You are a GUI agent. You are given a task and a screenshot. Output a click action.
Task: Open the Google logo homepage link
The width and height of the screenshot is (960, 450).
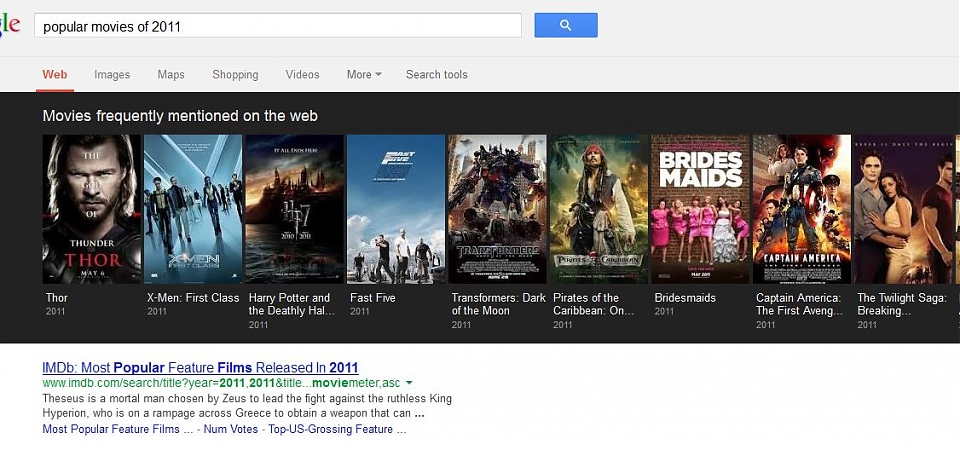10,25
